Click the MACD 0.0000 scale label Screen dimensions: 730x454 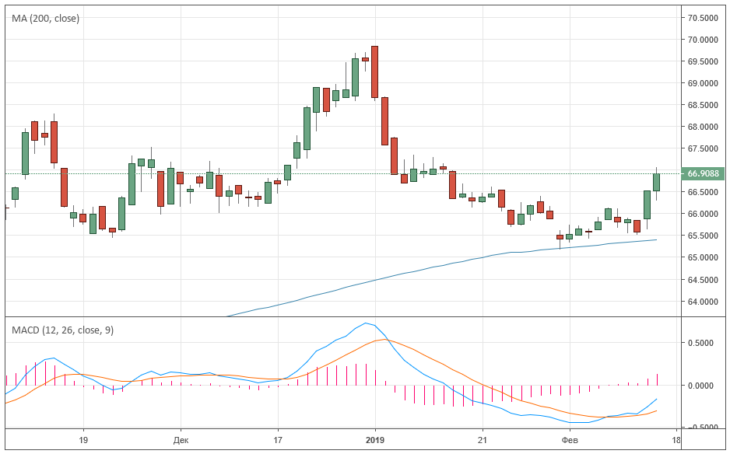[x=700, y=386]
